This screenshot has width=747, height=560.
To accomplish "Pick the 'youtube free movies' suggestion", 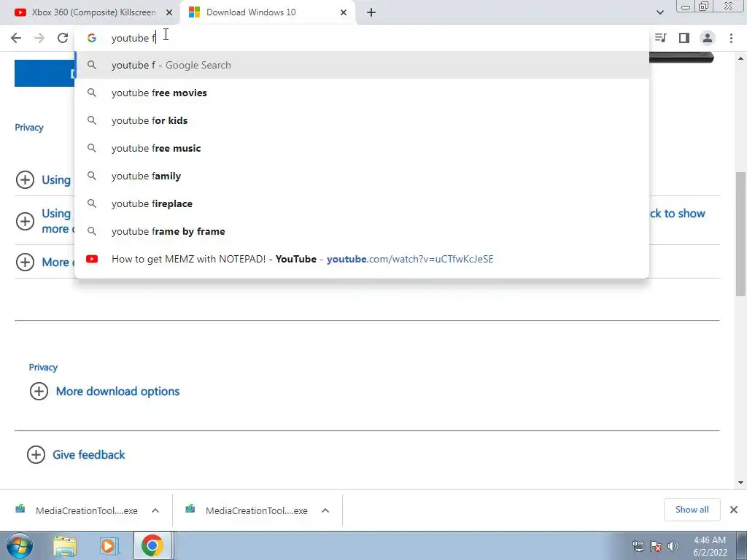I will coord(362,93).
